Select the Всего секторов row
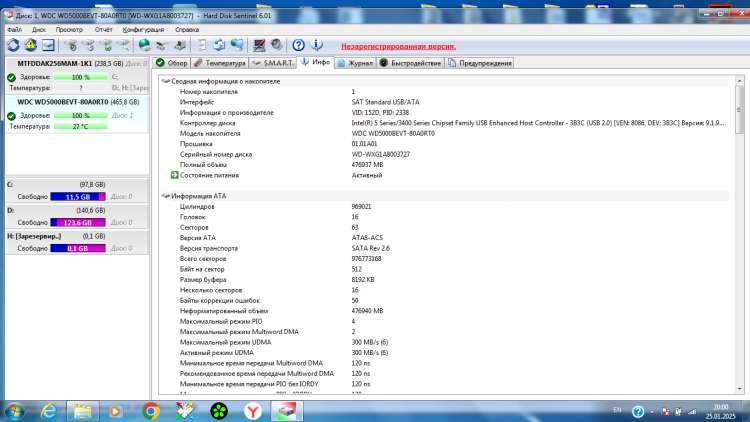Screen dimensions: 750x422 coord(445,259)
